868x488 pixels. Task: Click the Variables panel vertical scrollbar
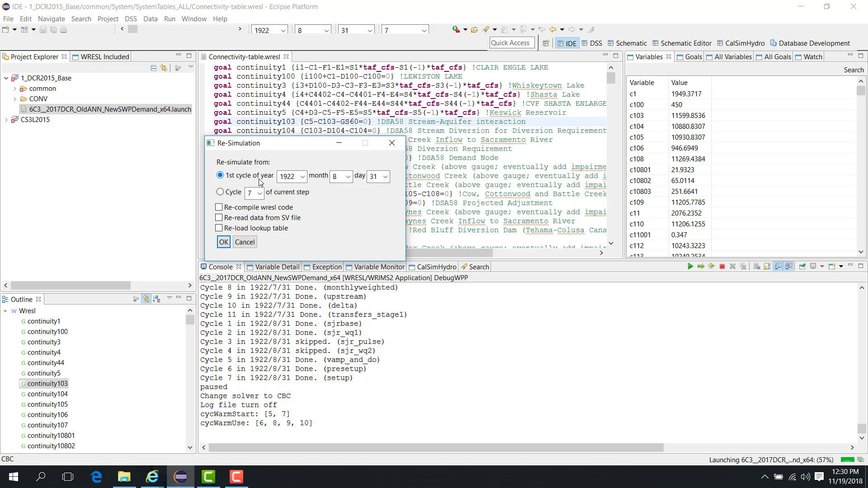coord(861,90)
